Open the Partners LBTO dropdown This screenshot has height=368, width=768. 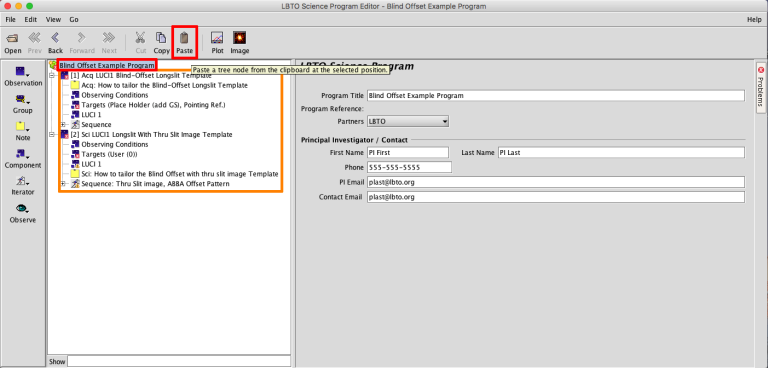tap(408, 121)
